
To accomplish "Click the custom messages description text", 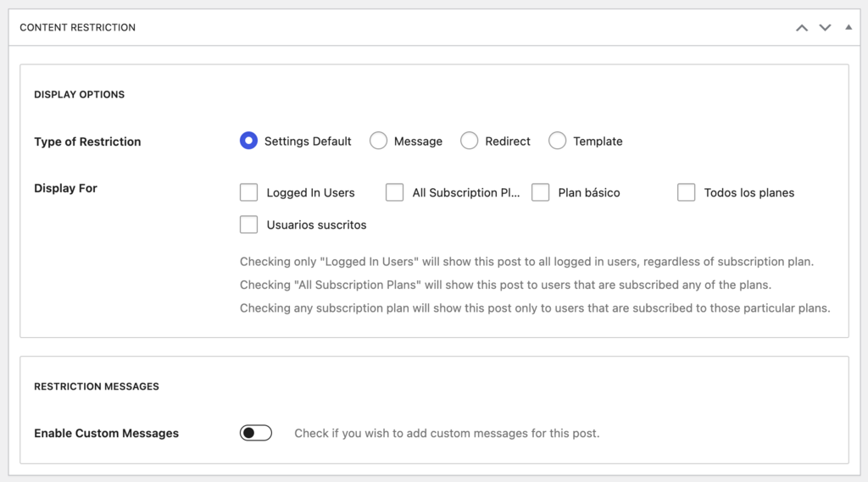I will click(x=447, y=433).
